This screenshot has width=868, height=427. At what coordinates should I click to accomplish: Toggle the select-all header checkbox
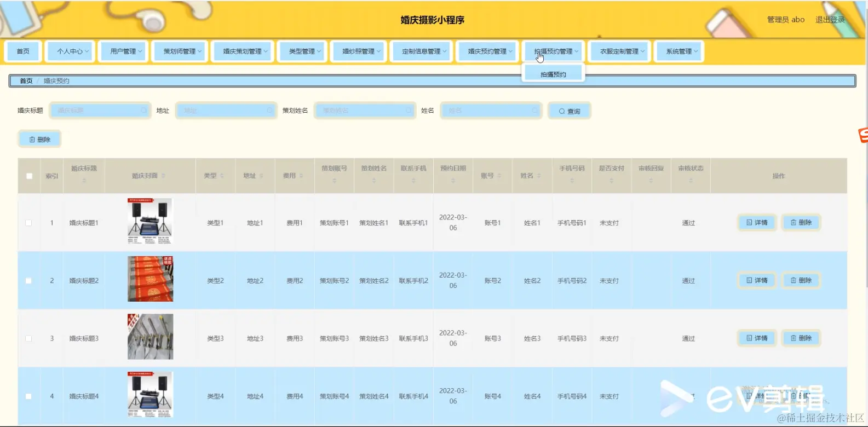30,176
